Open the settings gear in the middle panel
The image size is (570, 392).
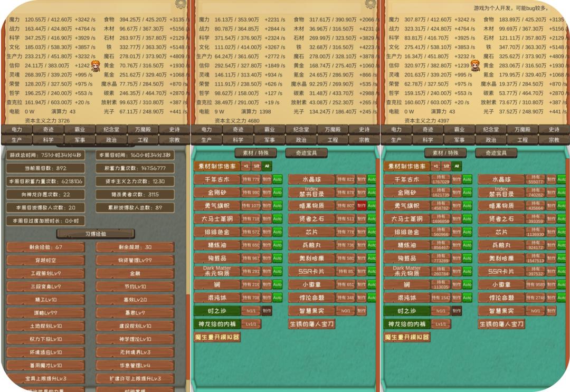pos(370,4)
